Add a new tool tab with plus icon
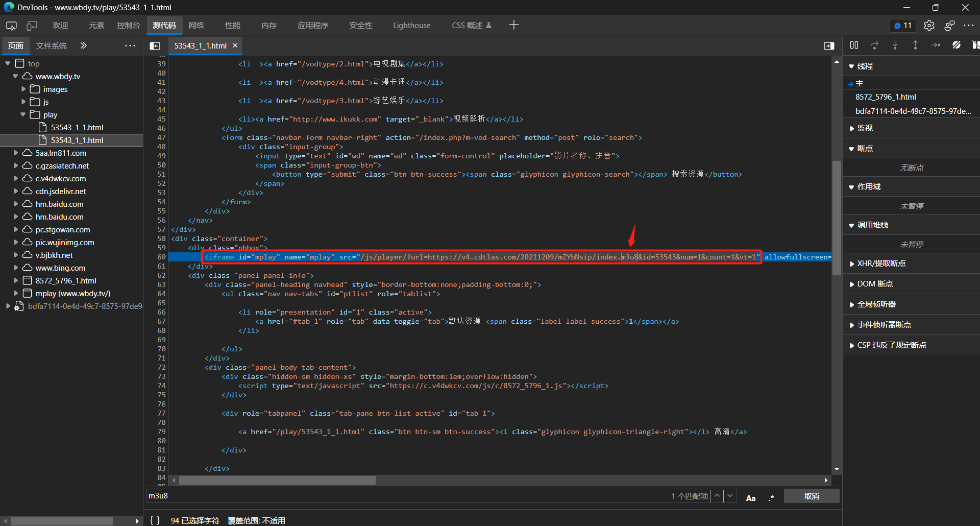 click(x=513, y=25)
